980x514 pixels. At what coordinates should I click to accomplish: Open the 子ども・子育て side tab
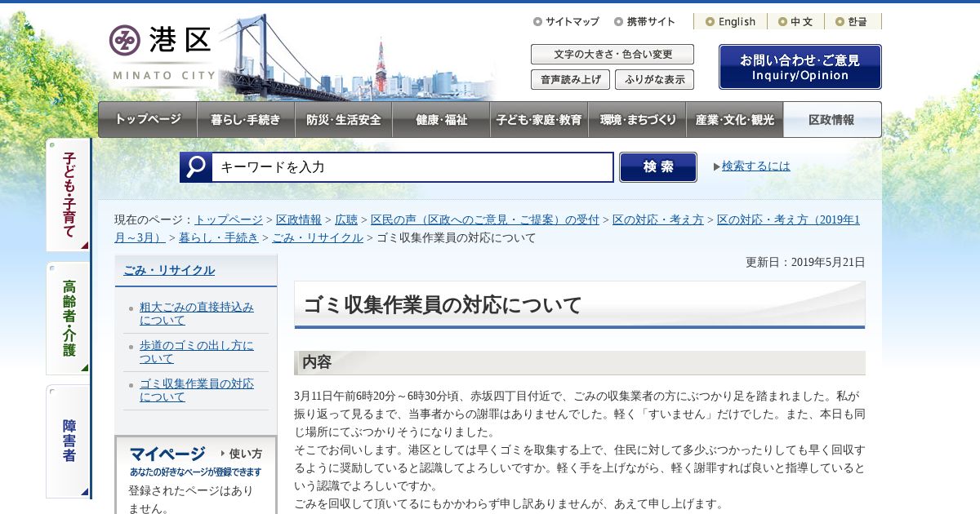click(69, 195)
